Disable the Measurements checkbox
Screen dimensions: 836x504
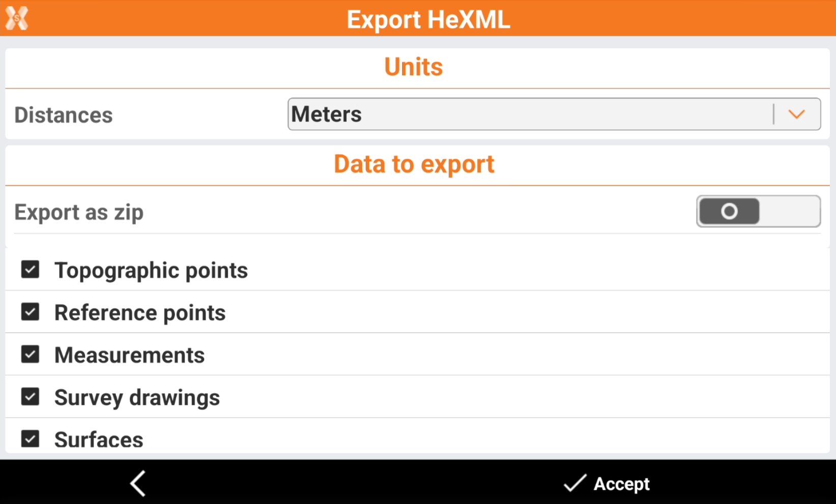pos(30,354)
